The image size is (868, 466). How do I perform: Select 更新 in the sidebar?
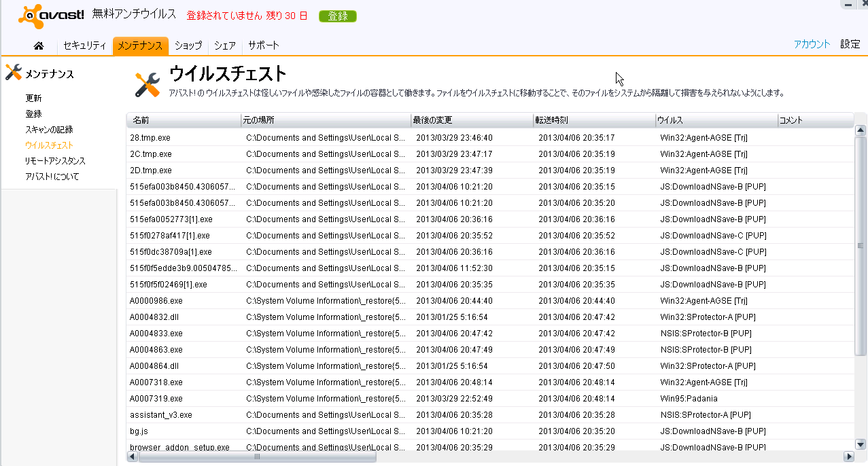click(33, 98)
